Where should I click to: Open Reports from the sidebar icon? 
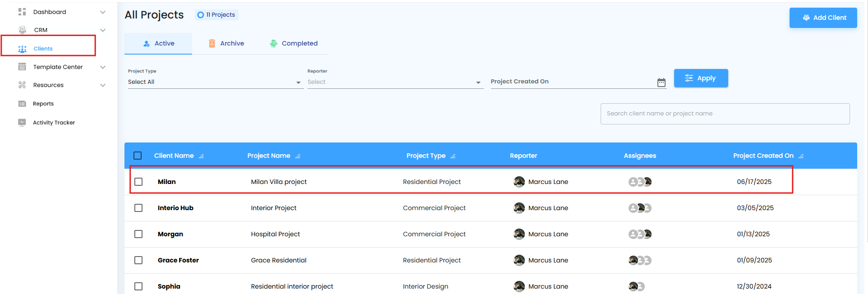tap(22, 104)
